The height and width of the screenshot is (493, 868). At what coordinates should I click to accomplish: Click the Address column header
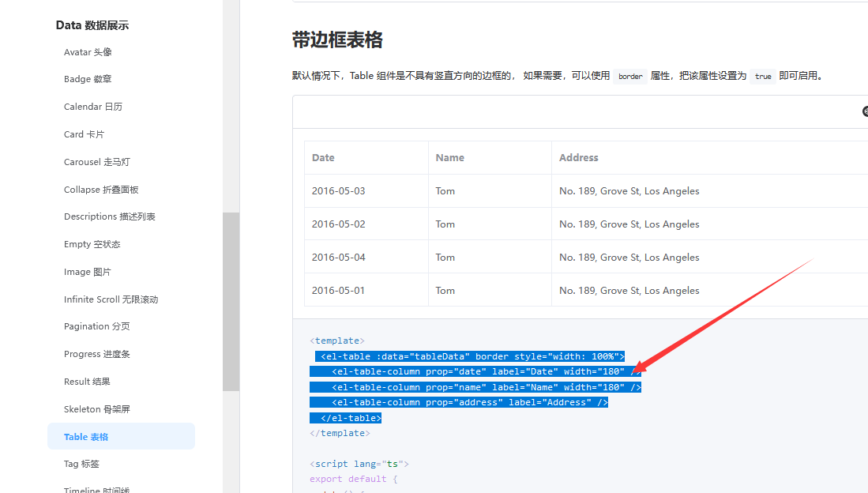point(710,158)
